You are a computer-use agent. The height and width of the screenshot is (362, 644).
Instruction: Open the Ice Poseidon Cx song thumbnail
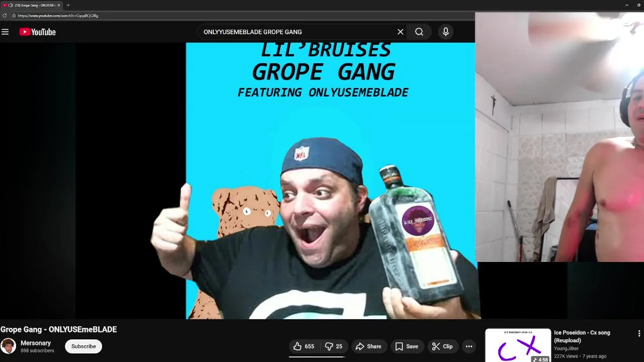click(518, 345)
